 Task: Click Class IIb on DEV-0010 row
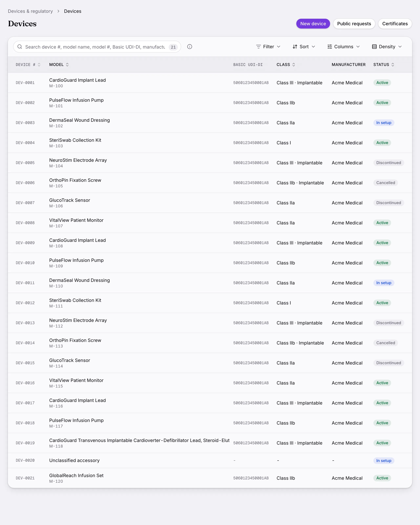[286, 263]
